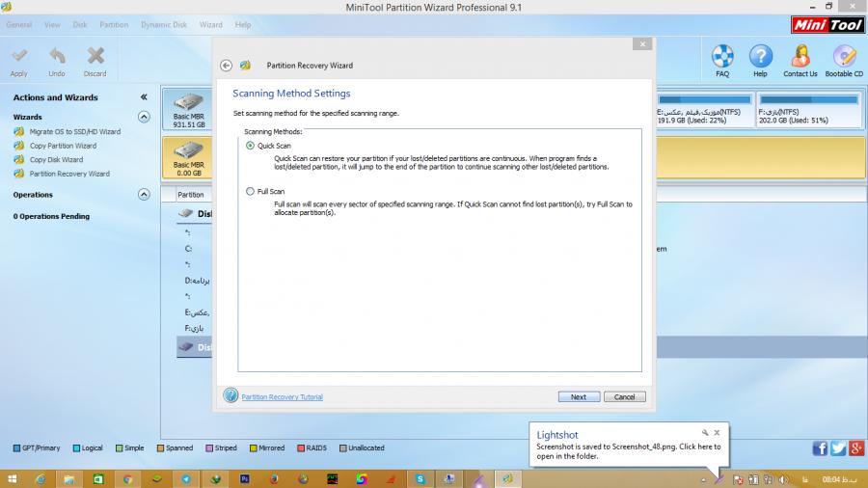Open Internet Explorer from taskbar
Screen dimensions: 868x488
tap(40, 479)
